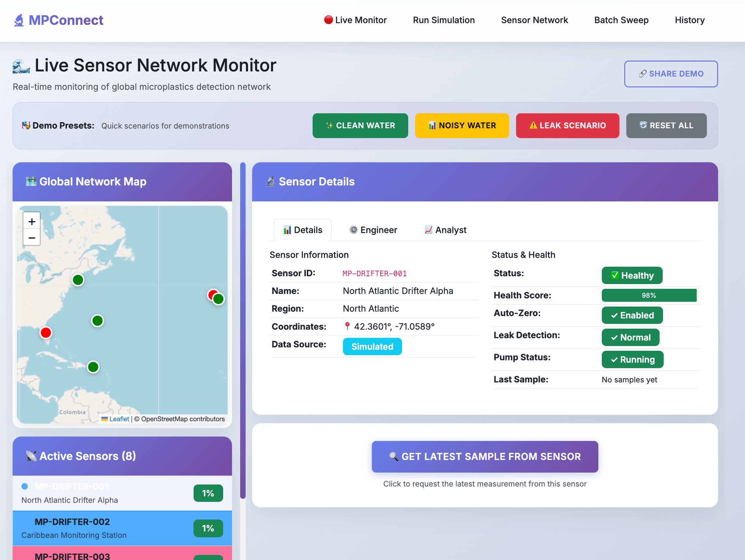
Task: Apply the Clean Water preset
Action: coord(360,125)
